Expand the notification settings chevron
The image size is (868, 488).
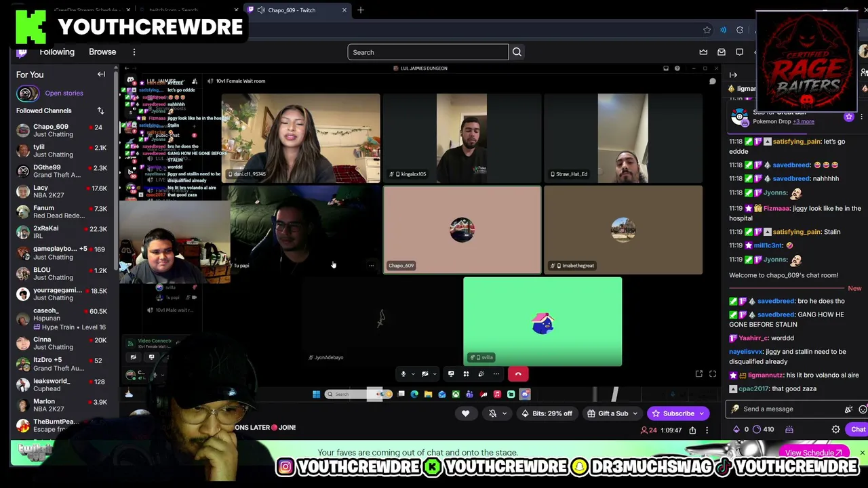504,413
